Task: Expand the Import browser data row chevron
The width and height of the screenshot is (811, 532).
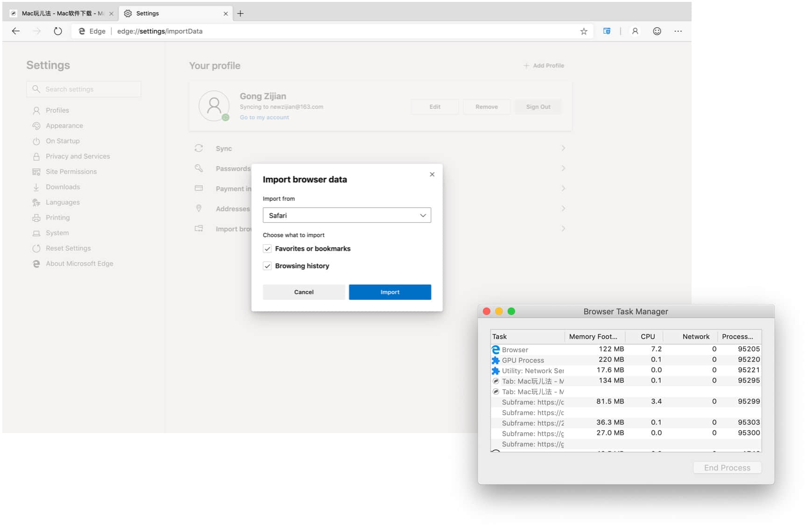Action: (563, 229)
